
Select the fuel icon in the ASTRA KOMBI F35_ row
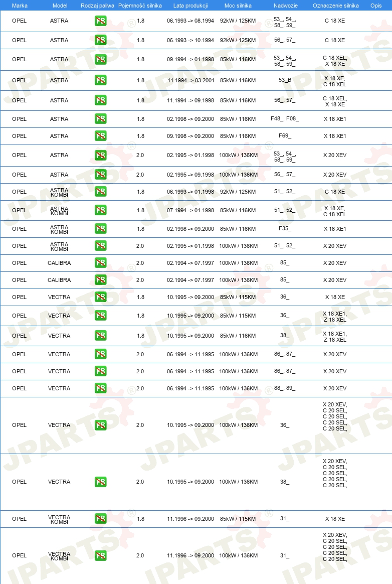point(101,229)
